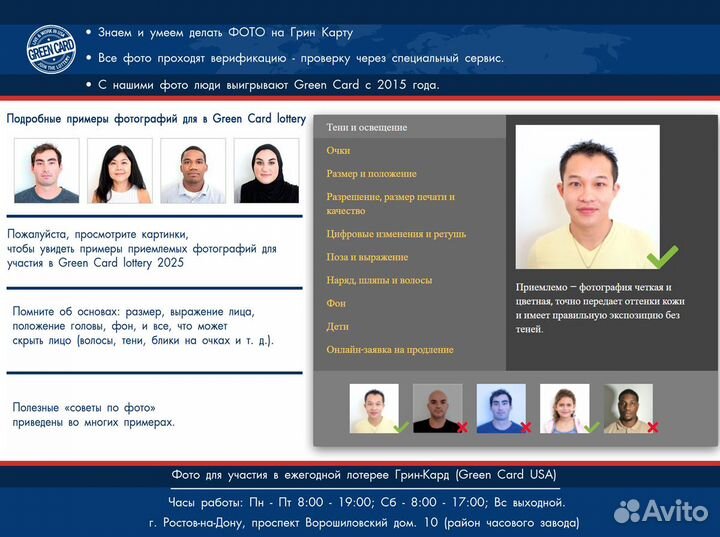This screenshot has width=720, height=537.
Task: Open 'Цифровые изменения и ретушь' section
Action: [396, 234]
